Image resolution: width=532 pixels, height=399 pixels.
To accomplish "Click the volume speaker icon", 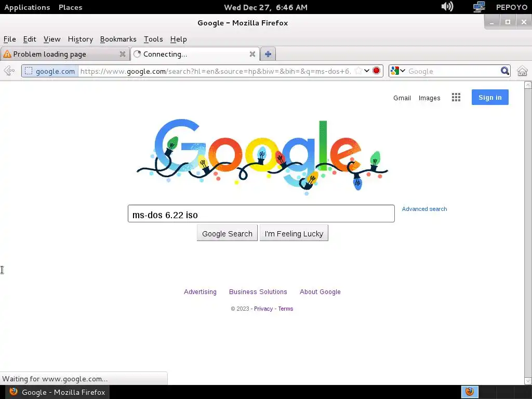I will pyautogui.click(x=447, y=7).
